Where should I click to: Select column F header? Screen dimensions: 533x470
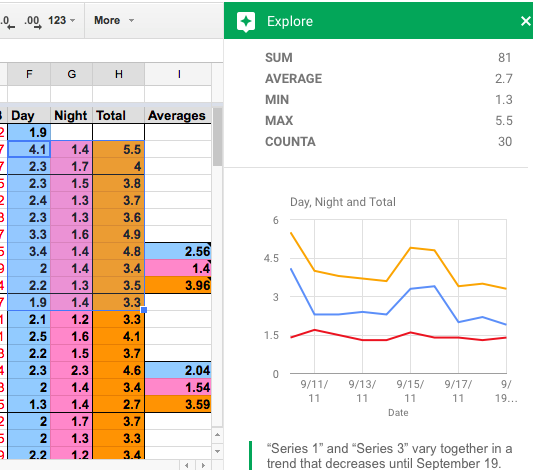pos(29,74)
